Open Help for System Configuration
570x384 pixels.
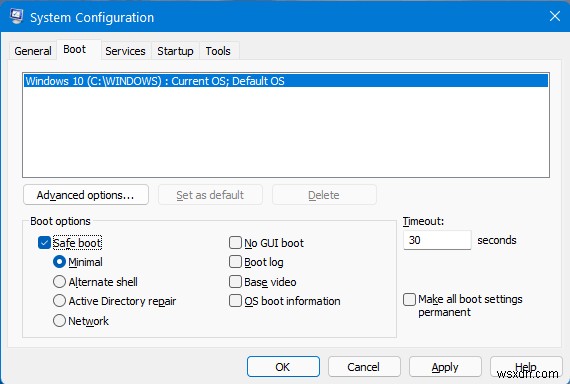click(x=526, y=367)
